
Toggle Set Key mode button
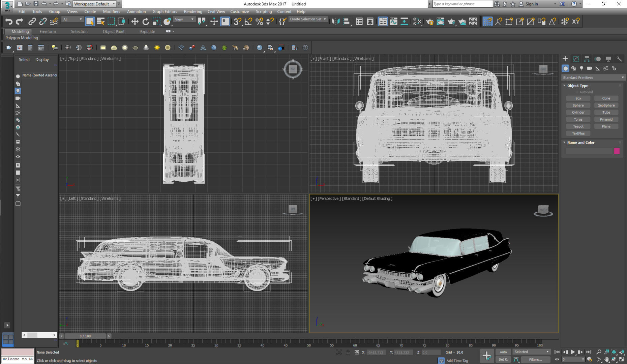(503, 360)
